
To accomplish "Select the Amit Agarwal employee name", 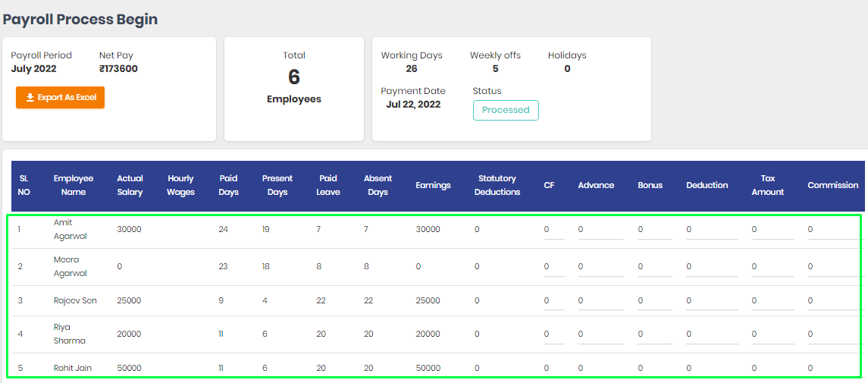I will (71, 229).
